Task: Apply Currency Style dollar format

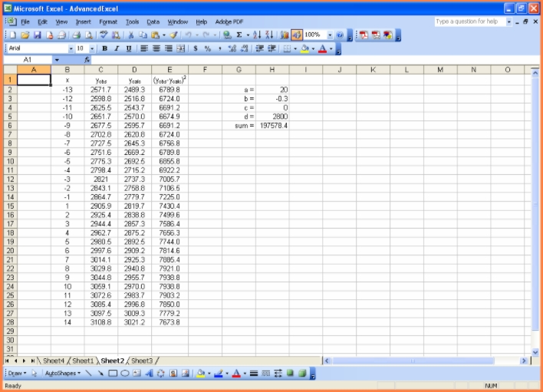Action: click(x=196, y=48)
